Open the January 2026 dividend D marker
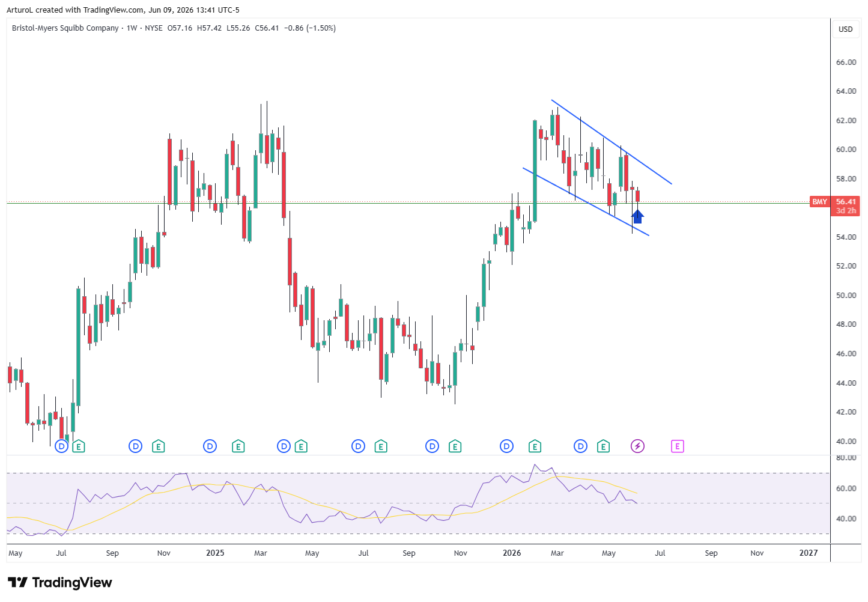Viewport: 868px width, 602px height. 506,446
